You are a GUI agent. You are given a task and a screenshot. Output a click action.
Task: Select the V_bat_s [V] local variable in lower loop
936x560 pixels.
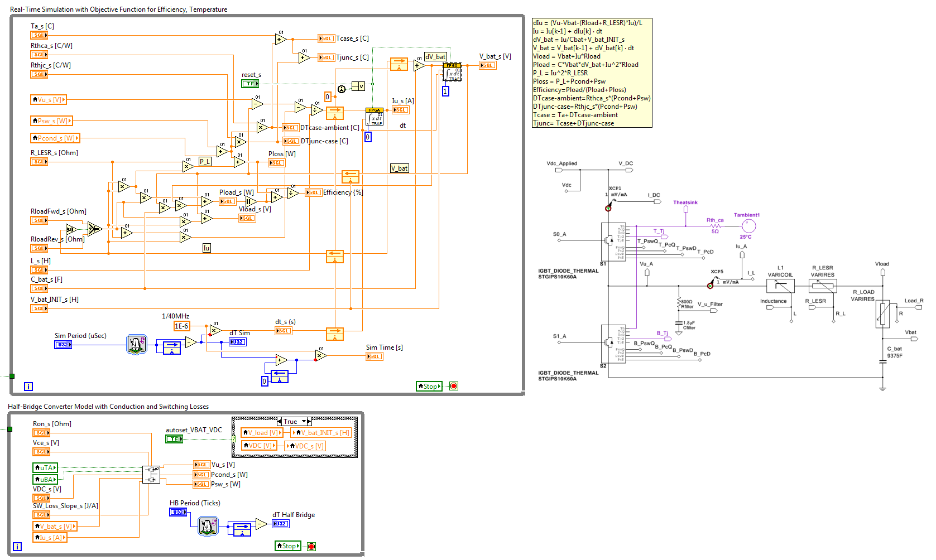coord(55,527)
